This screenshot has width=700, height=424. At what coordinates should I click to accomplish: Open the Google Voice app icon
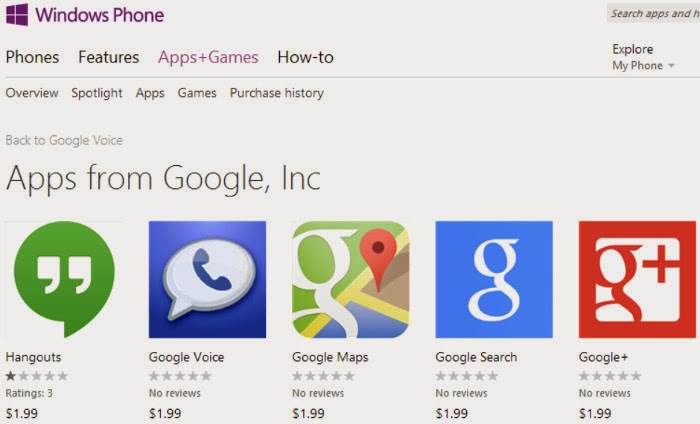click(x=207, y=279)
